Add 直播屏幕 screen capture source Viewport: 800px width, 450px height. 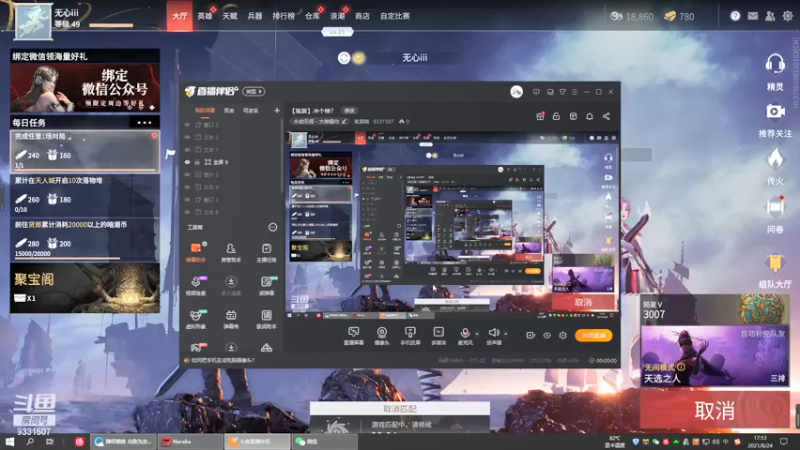pos(353,336)
